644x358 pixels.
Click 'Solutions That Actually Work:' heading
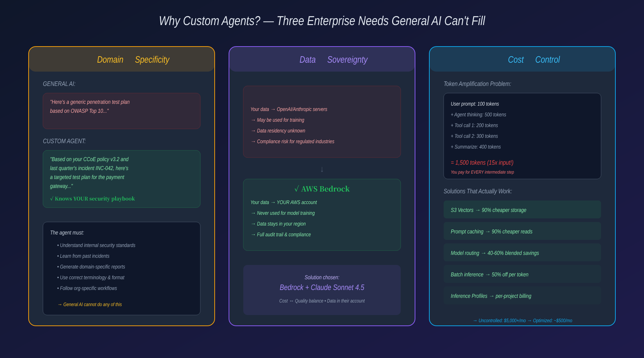click(x=478, y=191)
